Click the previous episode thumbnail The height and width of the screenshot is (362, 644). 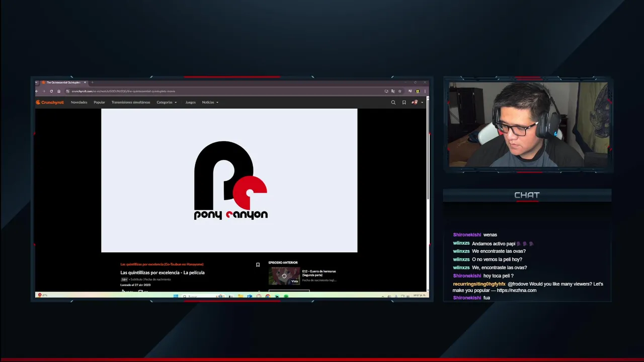[x=284, y=276]
